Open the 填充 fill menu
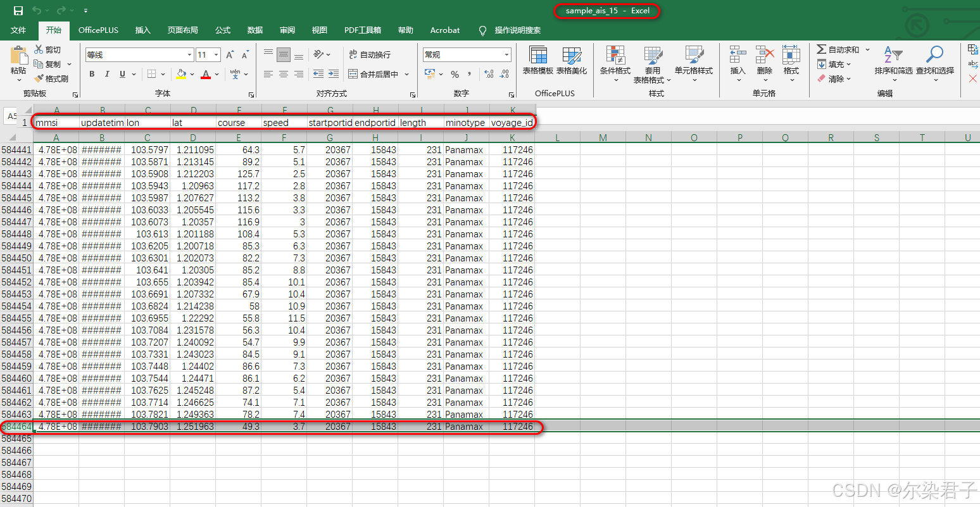Viewport: 980px width, 507px height. pyautogui.click(x=834, y=64)
